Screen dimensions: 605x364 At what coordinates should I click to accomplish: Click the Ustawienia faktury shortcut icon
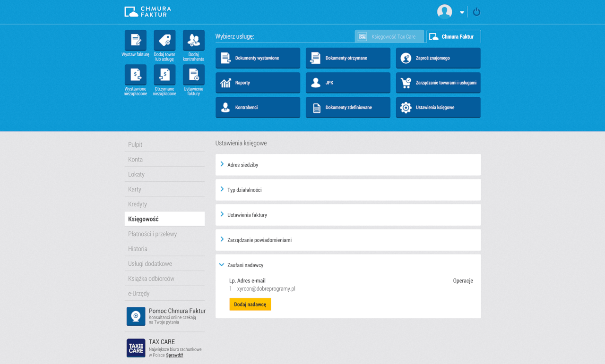click(x=194, y=75)
